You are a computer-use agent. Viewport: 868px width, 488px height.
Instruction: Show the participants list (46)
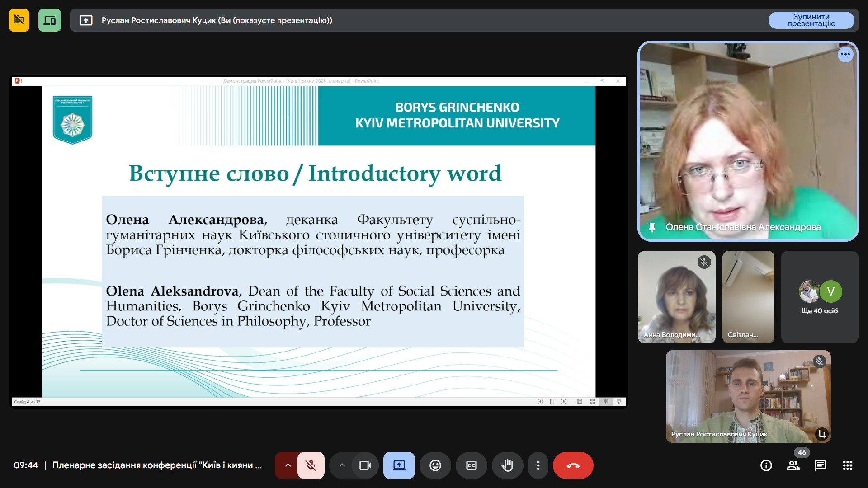coord(793,465)
